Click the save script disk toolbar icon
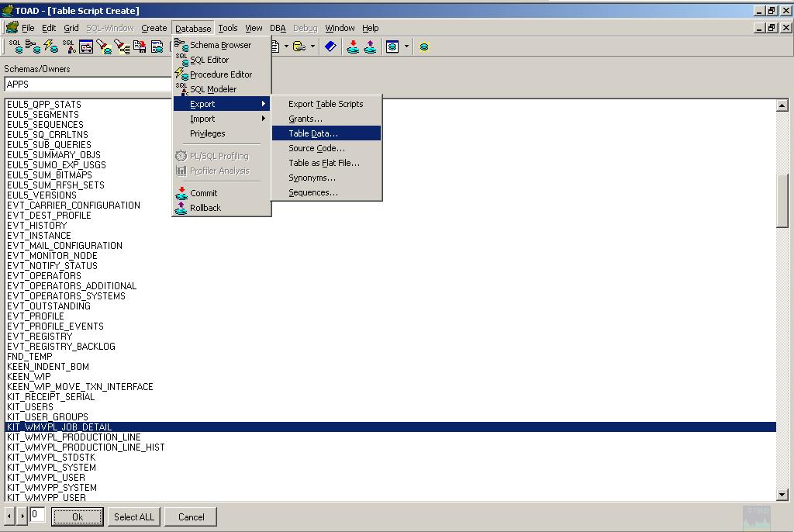The height and width of the screenshot is (532, 794). [140, 47]
